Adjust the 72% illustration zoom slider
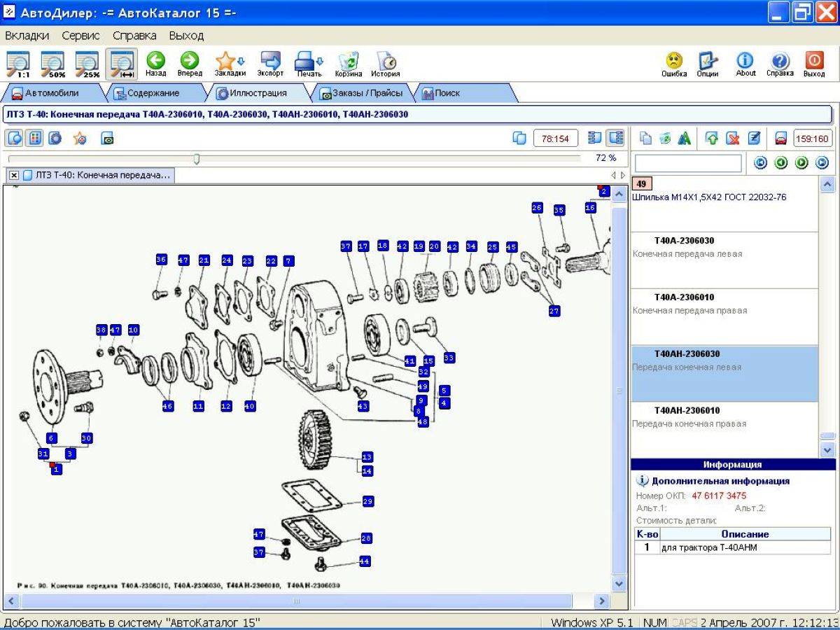Screen dimensions: 840x630 [197, 159]
